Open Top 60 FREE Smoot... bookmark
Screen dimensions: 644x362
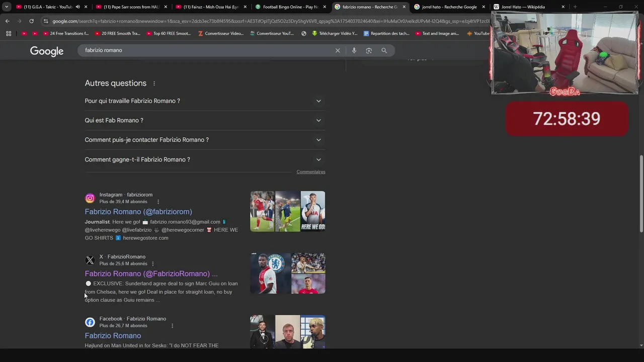point(169,34)
